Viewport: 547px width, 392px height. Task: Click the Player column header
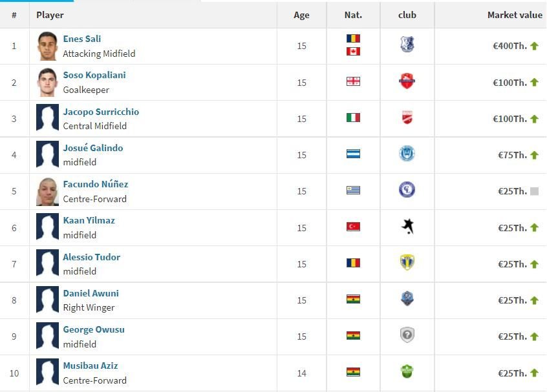point(50,15)
